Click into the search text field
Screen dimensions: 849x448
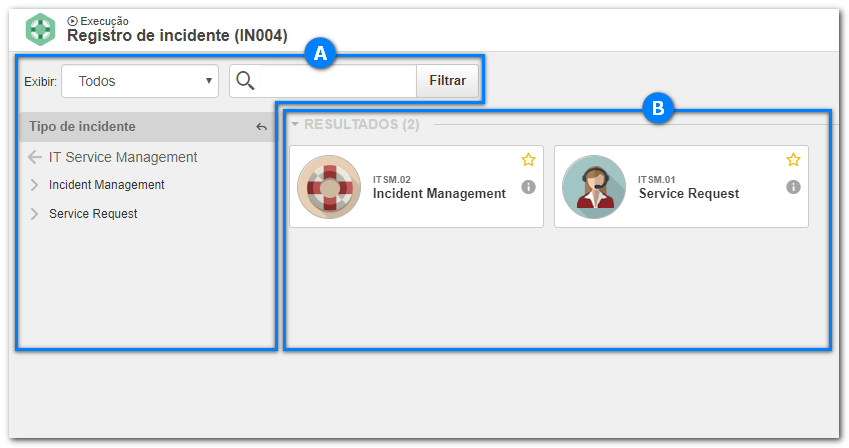[338, 81]
